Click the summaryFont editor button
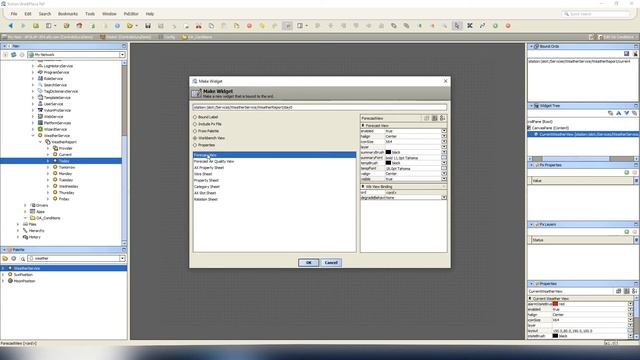The width and height of the screenshot is (640, 360). click(x=444, y=158)
